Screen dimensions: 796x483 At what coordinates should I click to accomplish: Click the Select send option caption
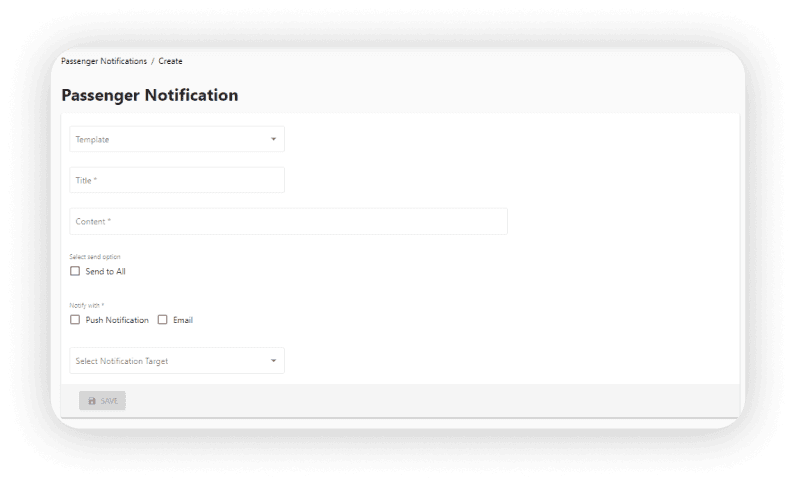pyautogui.click(x=95, y=257)
